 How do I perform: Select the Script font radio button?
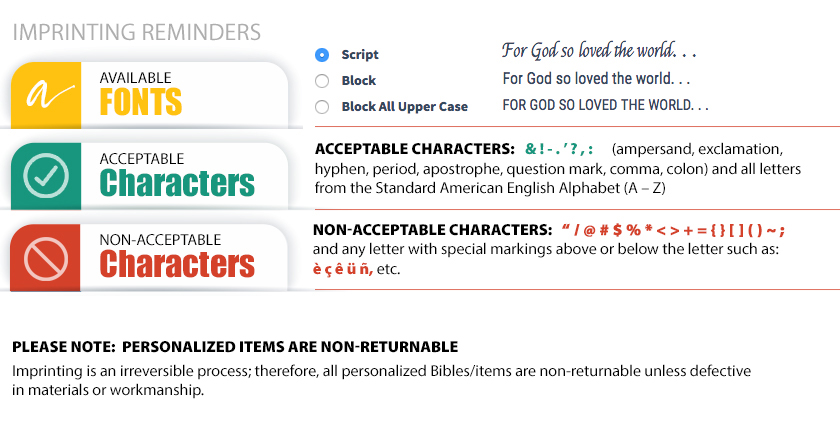(322, 55)
